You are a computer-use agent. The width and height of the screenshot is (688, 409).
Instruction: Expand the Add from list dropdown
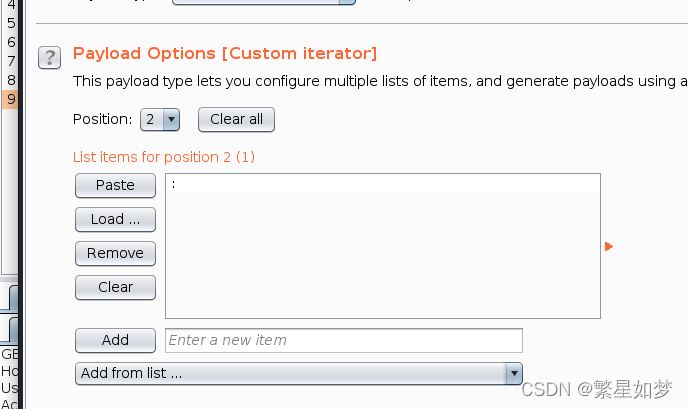[299, 373]
